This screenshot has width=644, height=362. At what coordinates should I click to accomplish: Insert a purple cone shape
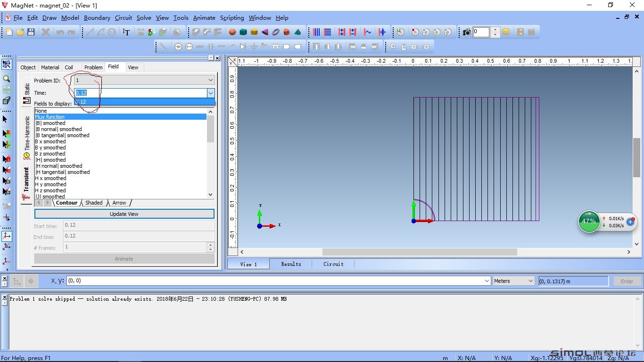[x=265, y=32]
